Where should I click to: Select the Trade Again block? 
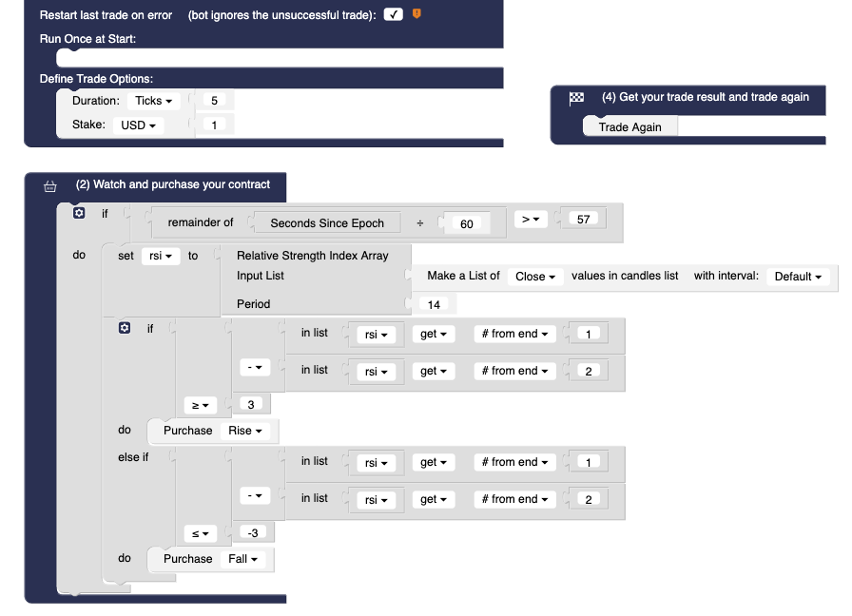click(x=629, y=127)
